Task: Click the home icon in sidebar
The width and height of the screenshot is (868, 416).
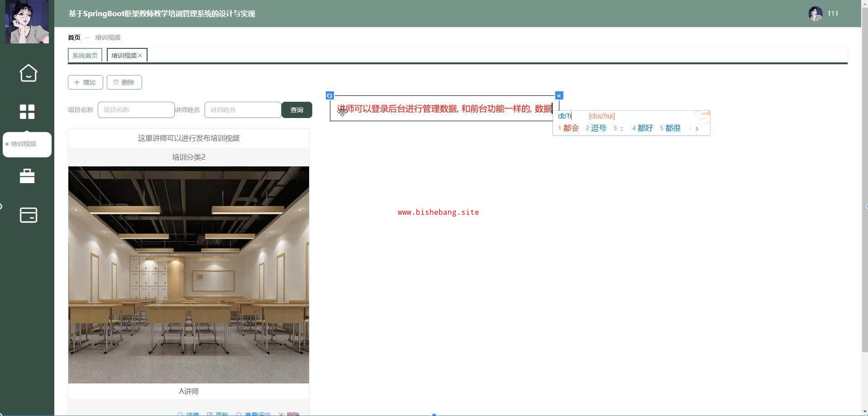Action: tap(28, 73)
